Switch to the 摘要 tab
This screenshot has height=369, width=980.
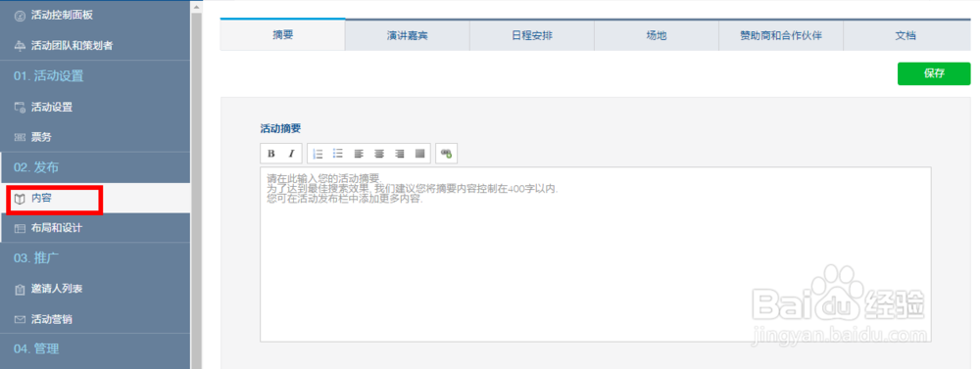coord(282,35)
